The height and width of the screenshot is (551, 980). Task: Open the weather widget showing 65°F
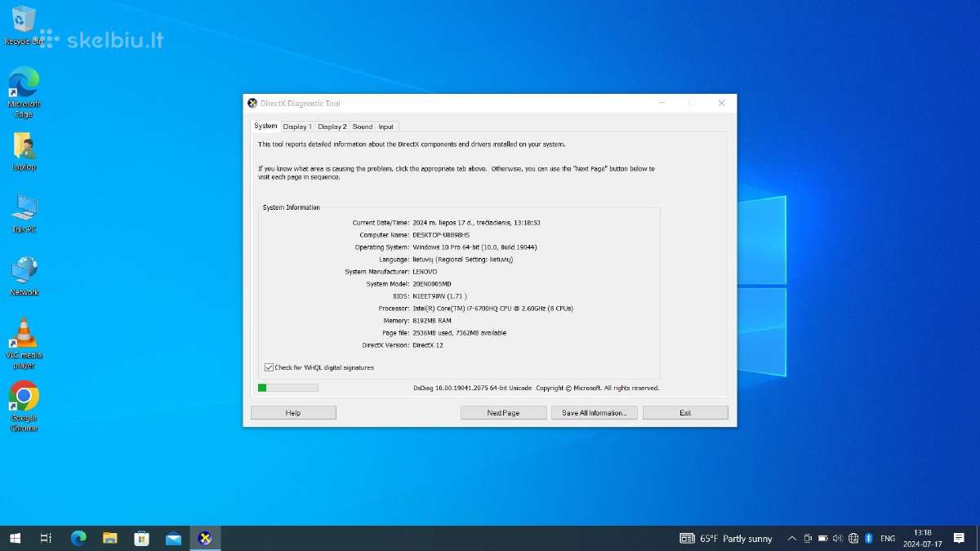(726, 539)
